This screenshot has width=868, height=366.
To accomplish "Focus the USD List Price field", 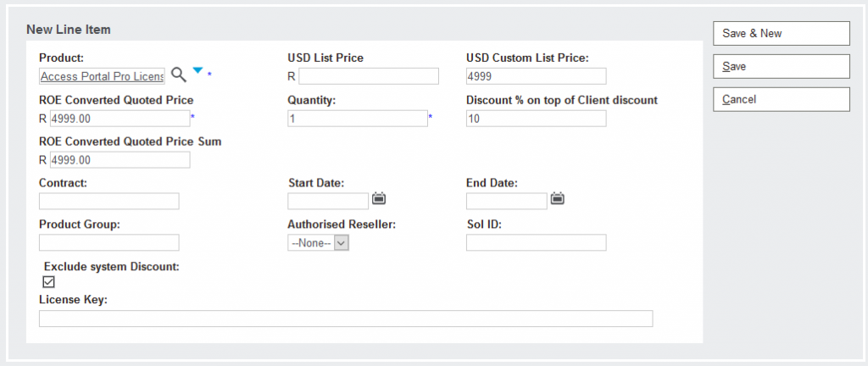I will (x=369, y=77).
